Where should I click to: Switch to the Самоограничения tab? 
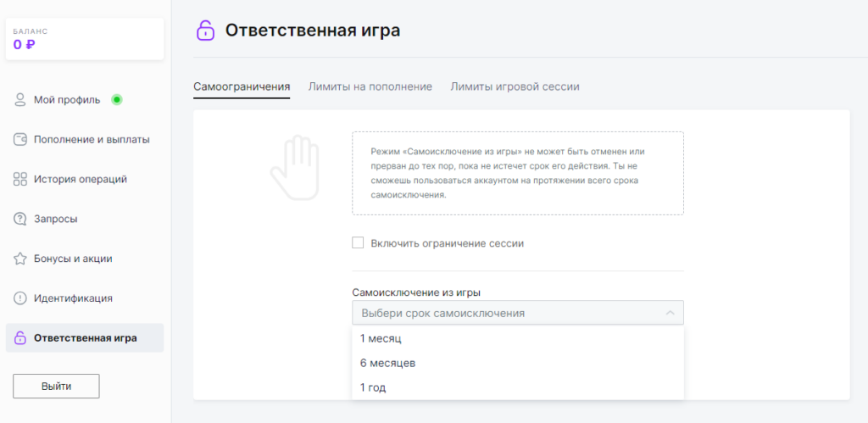(x=242, y=87)
